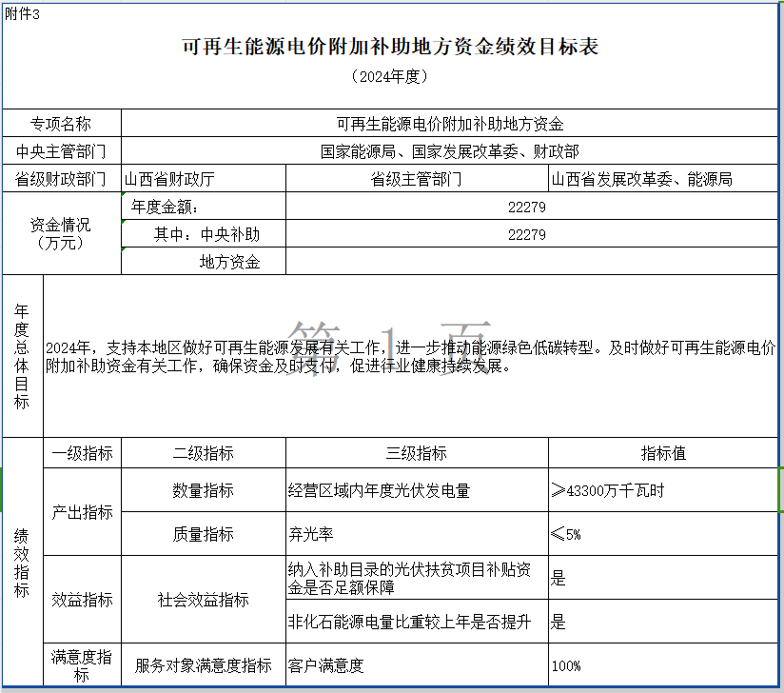Screen dimensions: 784x693
Task: Click the title 可再生能源电价附加补助地方资金绩效目标表
Action: (x=390, y=47)
